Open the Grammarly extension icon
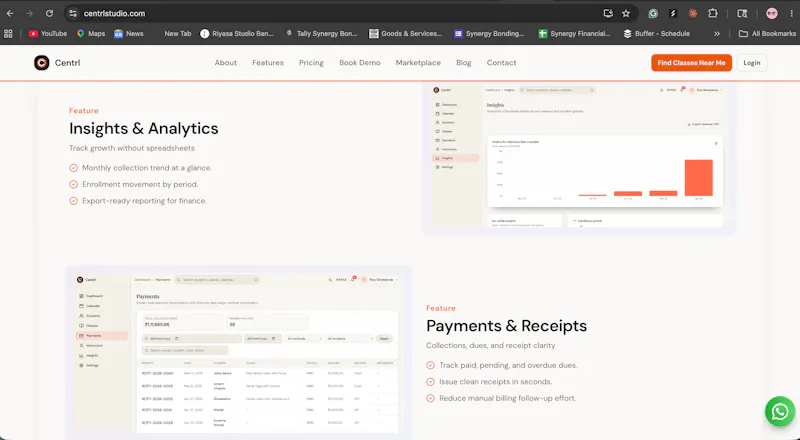The height and width of the screenshot is (440, 800). coord(653,14)
